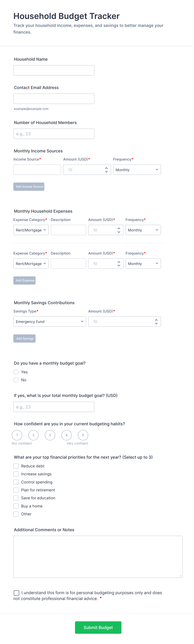194x644 pixels.
Task: Choose confidence rating 3
Action: [x=50, y=435]
